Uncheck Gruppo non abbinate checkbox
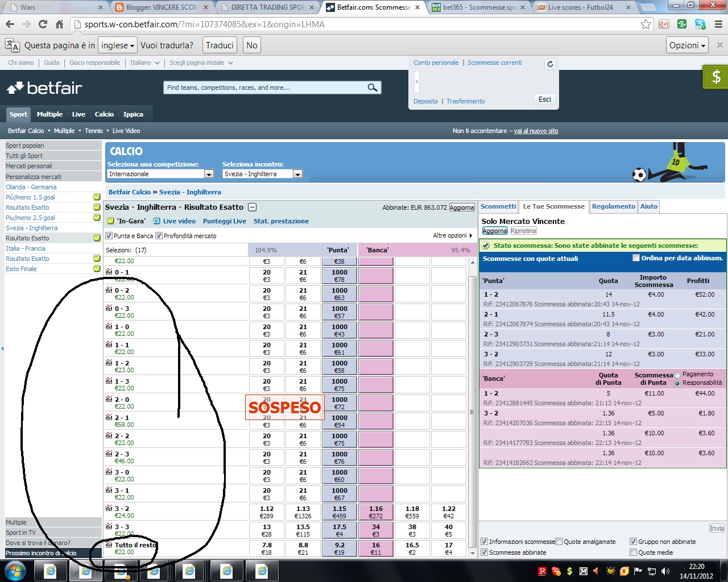This screenshot has height=582, width=728. [633, 542]
